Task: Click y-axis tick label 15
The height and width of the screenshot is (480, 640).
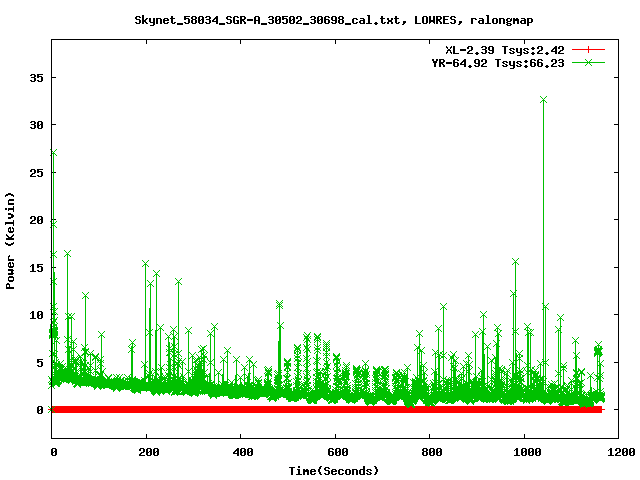Action: [36, 268]
